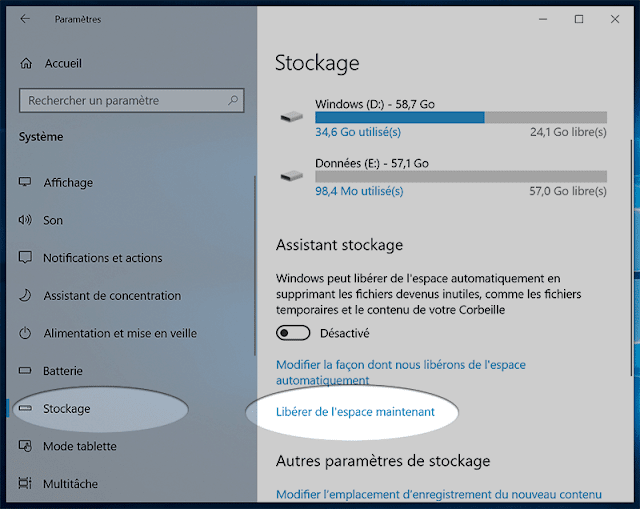Screen dimensions: 640x509
Task: Enable the Assistant stockage toggle
Action: pyautogui.click(x=293, y=333)
